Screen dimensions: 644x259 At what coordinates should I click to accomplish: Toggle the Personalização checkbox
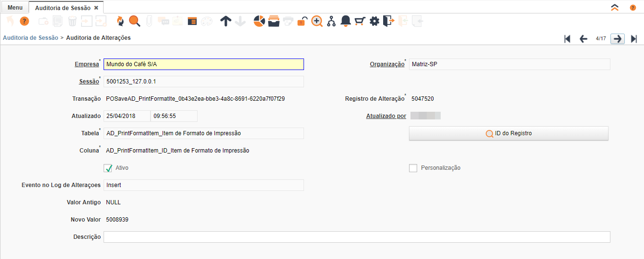click(413, 168)
